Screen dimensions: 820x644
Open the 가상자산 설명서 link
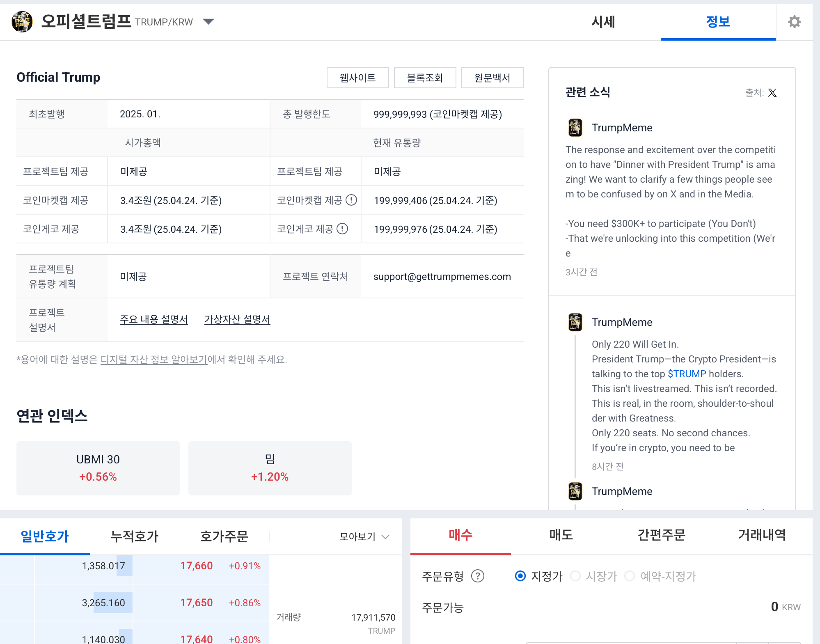pos(237,319)
